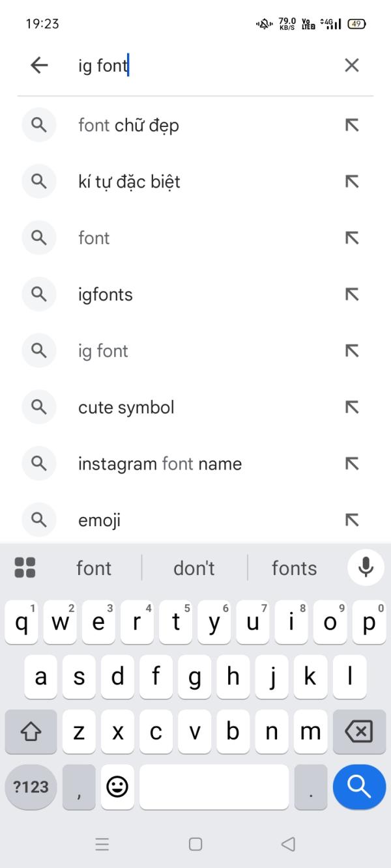Tap the fill arrow beside 'igfonts'
This screenshot has height=868, width=391.
click(x=352, y=294)
